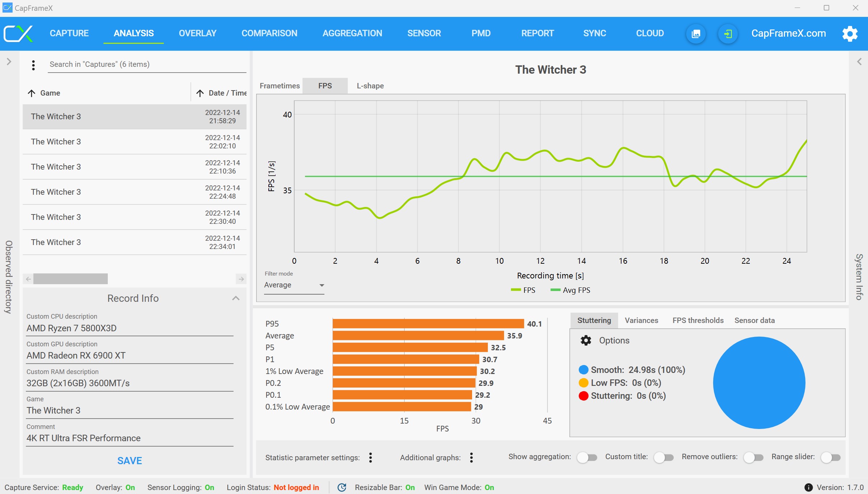This screenshot has height=494, width=868.
Task: Collapse the Record Info section
Action: click(x=236, y=298)
